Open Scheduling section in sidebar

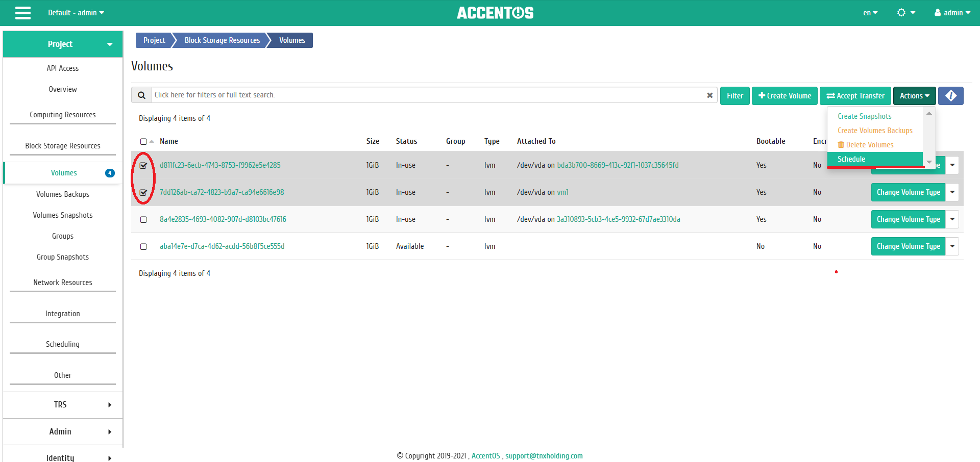coord(63,344)
